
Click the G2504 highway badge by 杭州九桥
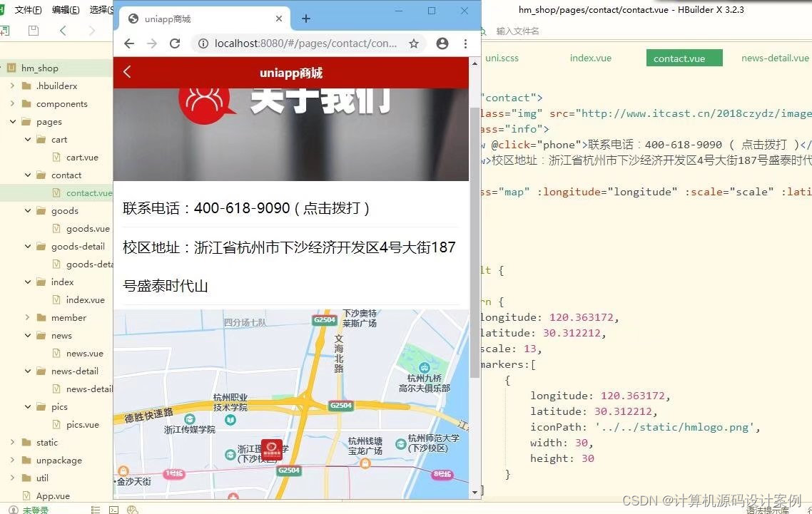click(341, 406)
